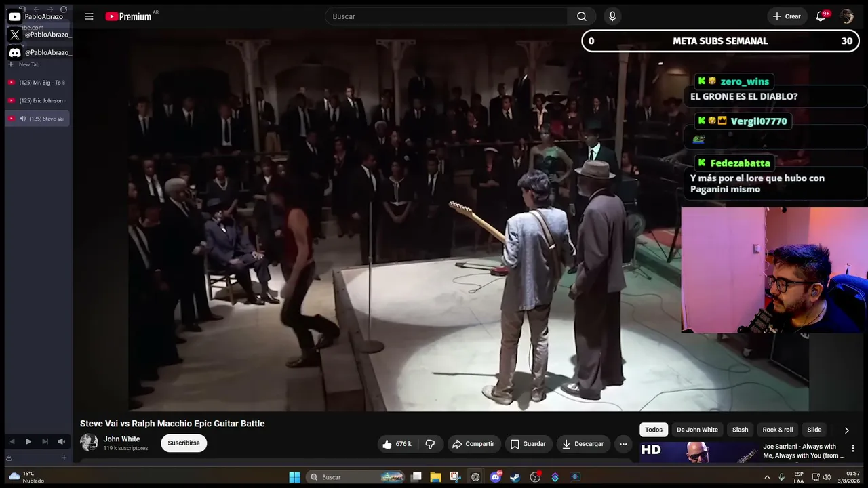The height and width of the screenshot is (488, 868).
Task: Open the volume tray control
Action: [x=827, y=477]
